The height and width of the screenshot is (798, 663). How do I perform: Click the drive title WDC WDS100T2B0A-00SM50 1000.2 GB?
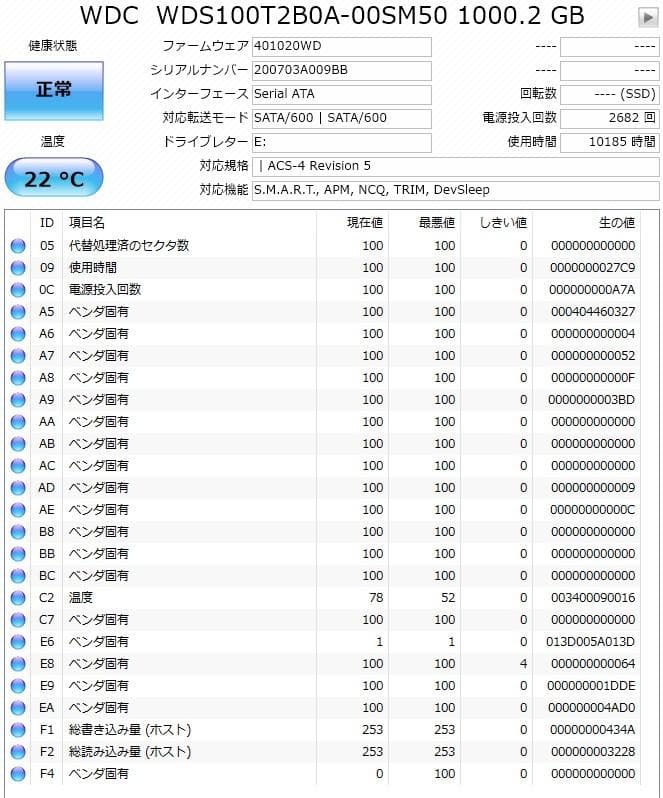click(332, 16)
